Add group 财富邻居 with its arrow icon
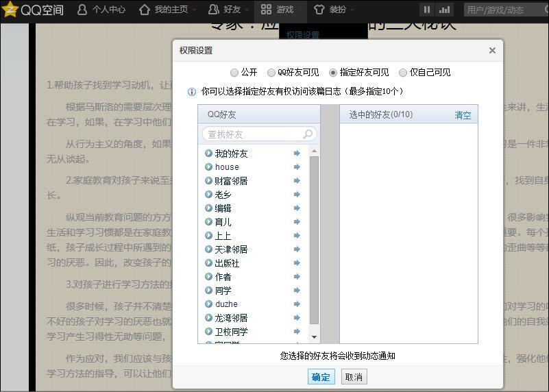 (297, 181)
